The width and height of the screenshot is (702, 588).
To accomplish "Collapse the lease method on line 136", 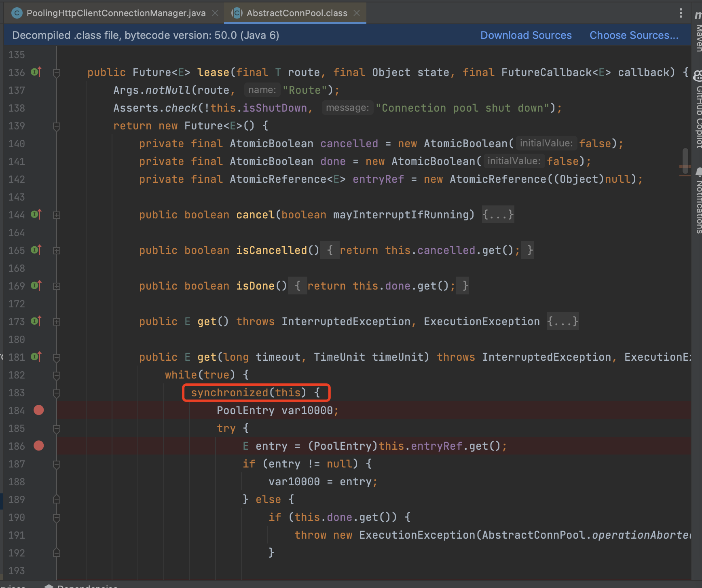I will tap(57, 73).
